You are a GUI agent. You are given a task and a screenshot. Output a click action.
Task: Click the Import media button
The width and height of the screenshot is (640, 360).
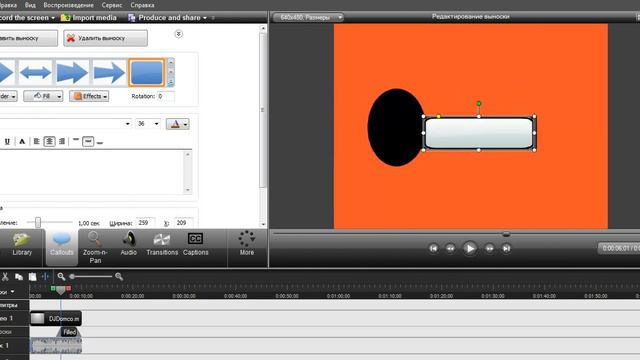[89, 18]
